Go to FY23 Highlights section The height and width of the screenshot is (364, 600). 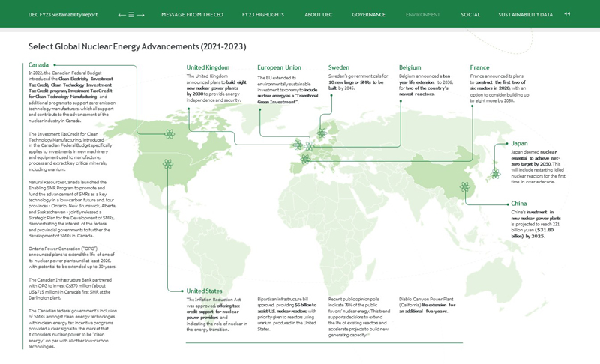pyautogui.click(x=262, y=15)
